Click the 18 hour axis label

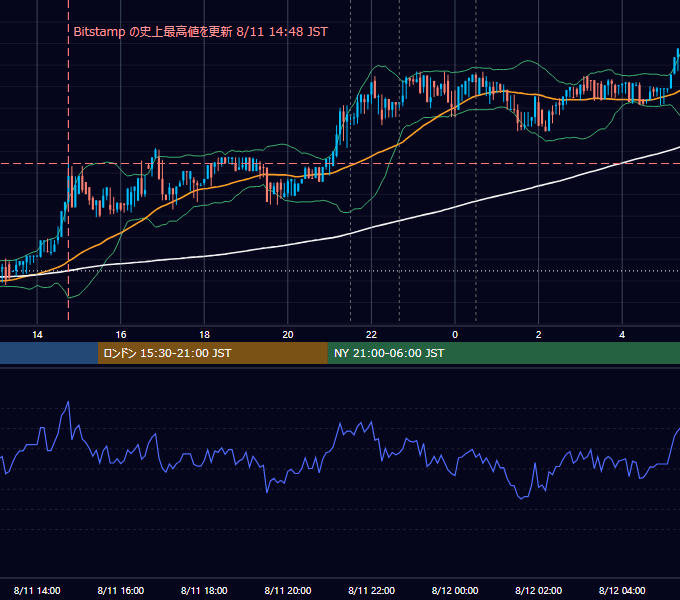204,335
